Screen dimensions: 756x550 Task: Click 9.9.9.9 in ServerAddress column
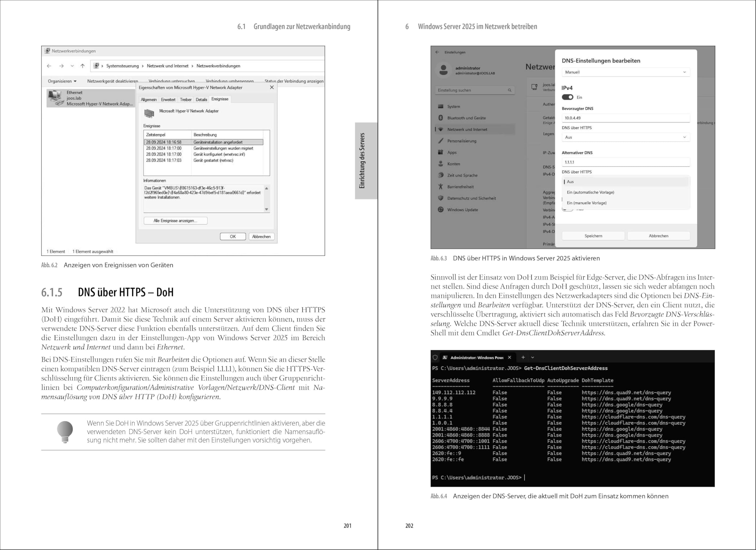(x=442, y=399)
